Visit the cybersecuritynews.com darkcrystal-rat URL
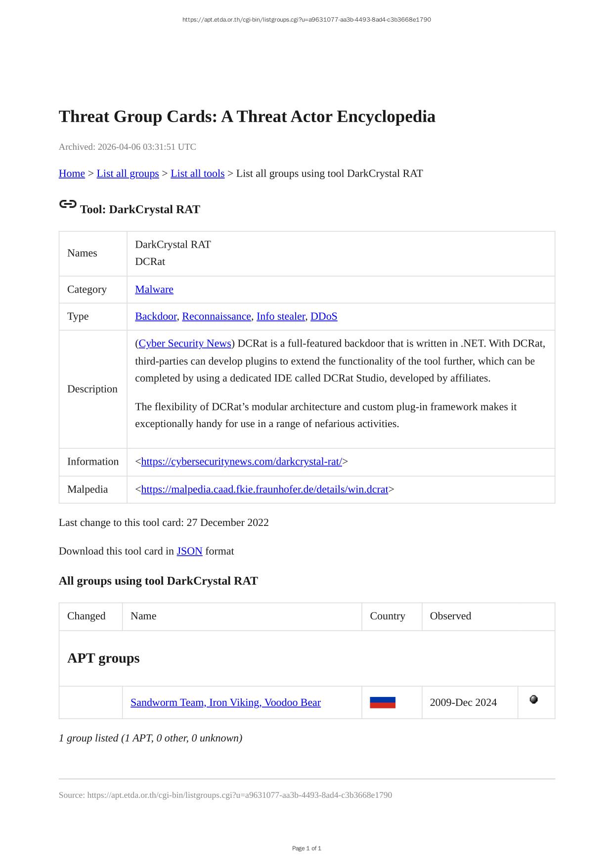This screenshot has width=614, height=868. click(x=241, y=462)
